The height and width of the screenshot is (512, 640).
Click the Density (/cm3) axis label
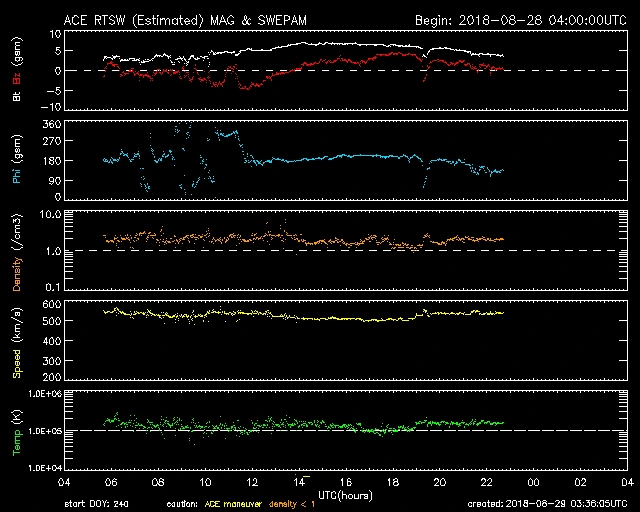17,252
